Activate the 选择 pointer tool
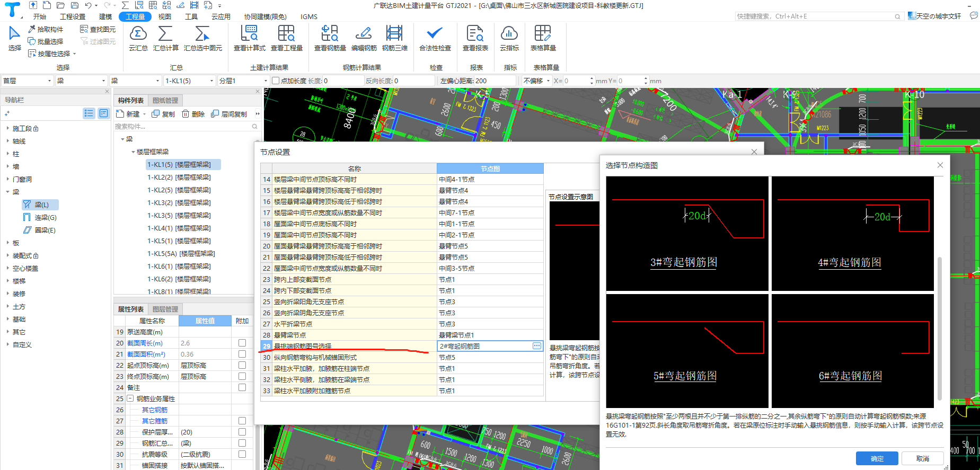Viewport: 980px width, 470px height. [15, 38]
